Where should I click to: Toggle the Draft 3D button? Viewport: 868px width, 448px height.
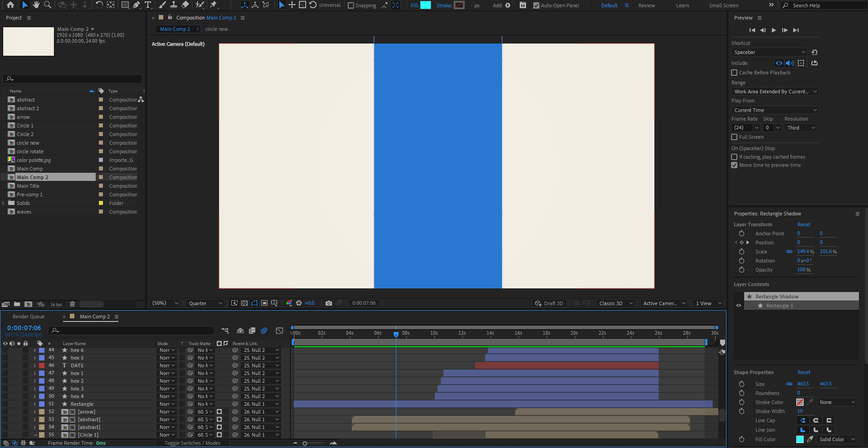[549, 303]
